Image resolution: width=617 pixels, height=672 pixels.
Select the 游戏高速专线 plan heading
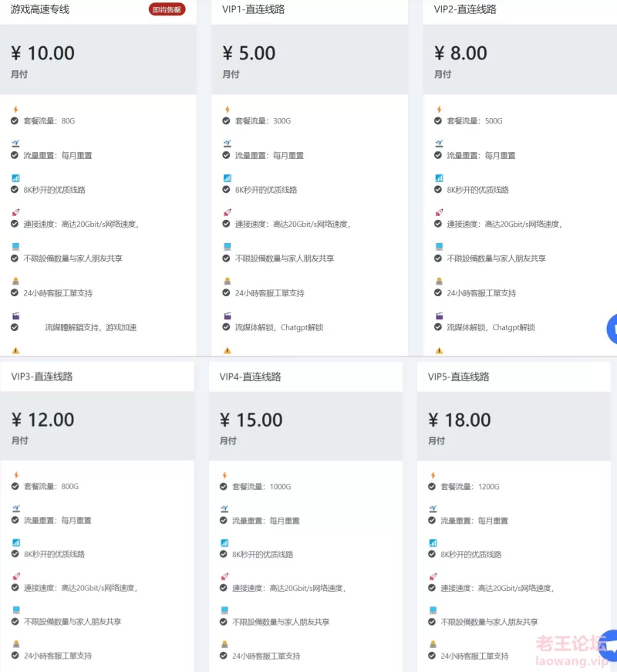[40, 9]
